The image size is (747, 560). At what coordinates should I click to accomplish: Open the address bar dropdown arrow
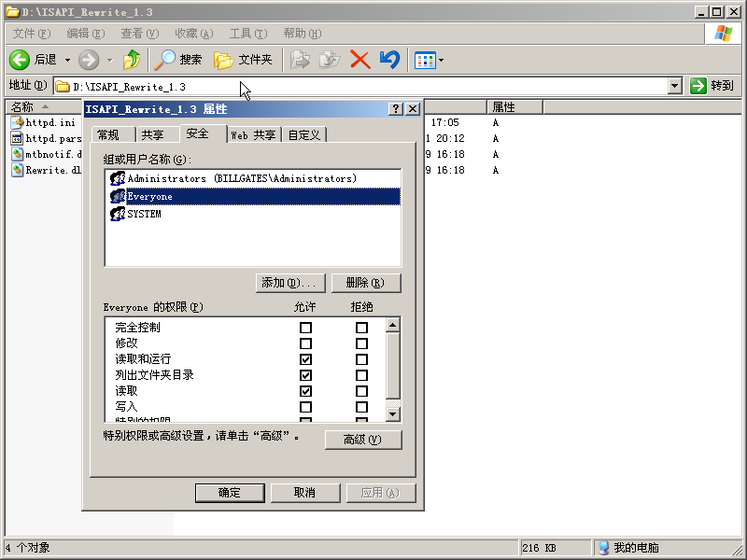[674, 86]
